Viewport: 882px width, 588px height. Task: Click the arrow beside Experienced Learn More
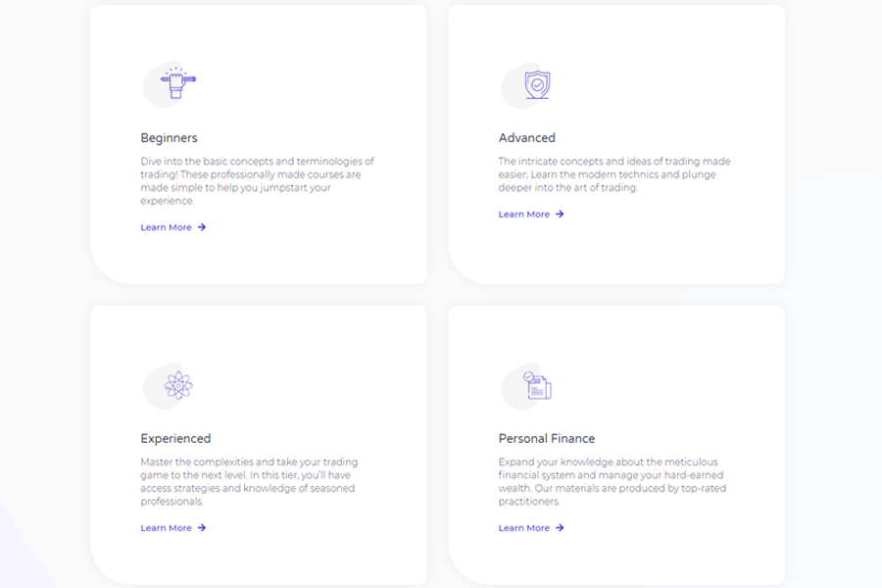(202, 528)
